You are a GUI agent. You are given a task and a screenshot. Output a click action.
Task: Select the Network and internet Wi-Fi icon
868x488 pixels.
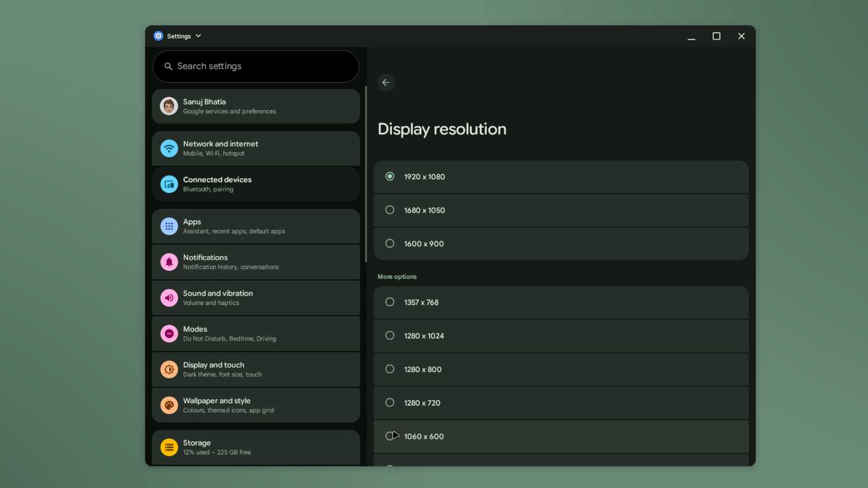click(x=168, y=148)
